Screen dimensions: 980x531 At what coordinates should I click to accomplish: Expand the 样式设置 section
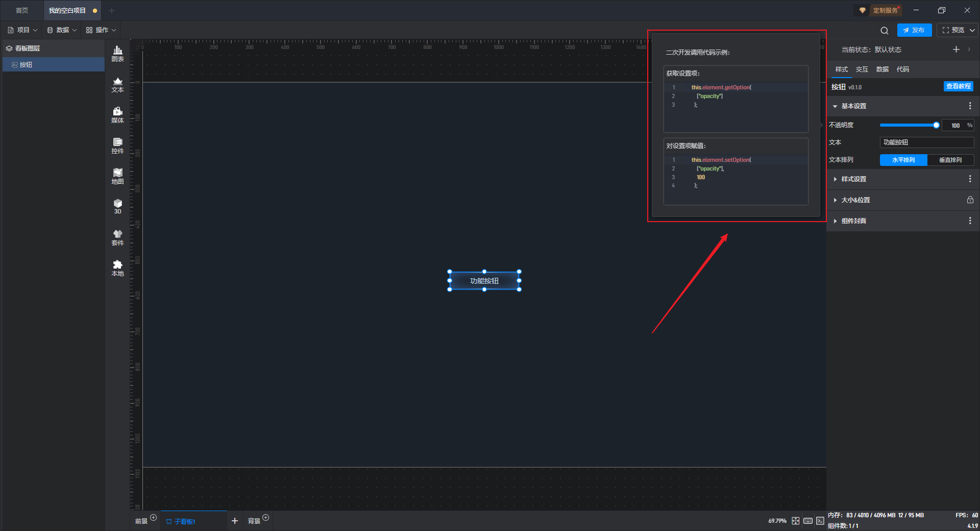(x=854, y=179)
